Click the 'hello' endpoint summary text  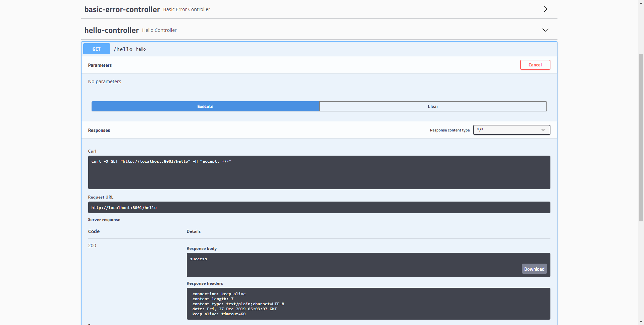pyautogui.click(x=141, y=49)
